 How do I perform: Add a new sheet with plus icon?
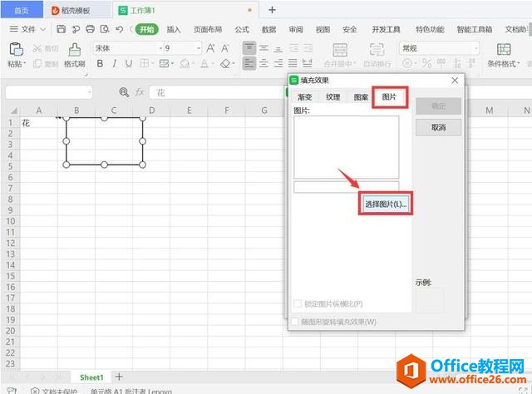click(x=119, y=377)
